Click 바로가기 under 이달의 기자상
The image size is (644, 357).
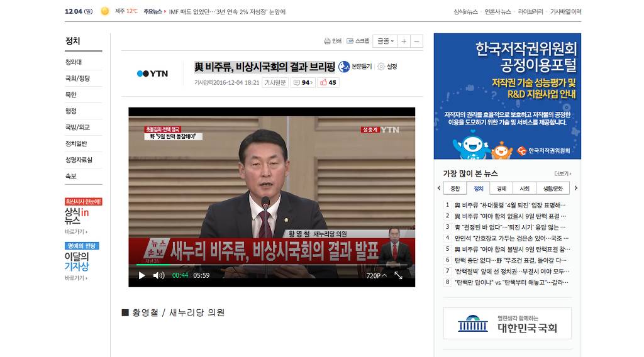point(76,278)
